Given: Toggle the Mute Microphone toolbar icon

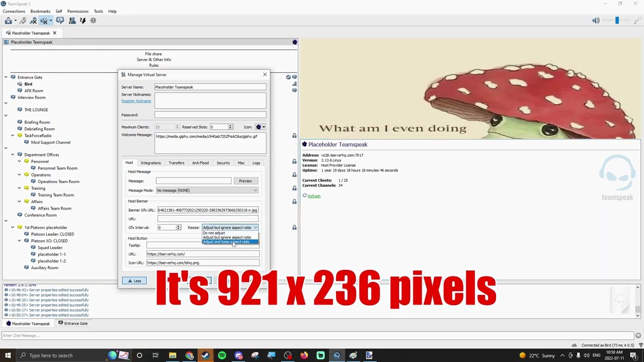Looking at the screenshot, I should coord(33,21).
